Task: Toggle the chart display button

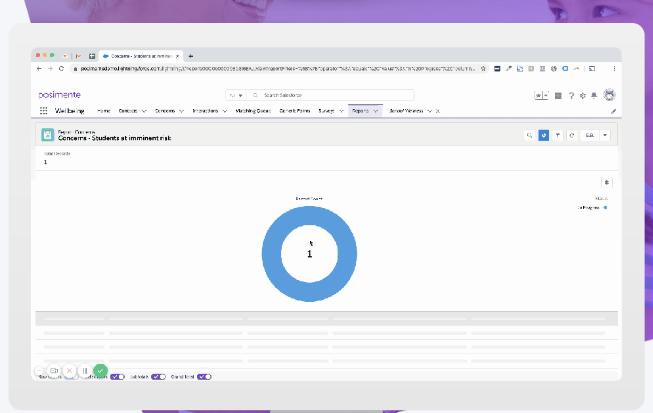Action: click(543, 134)
